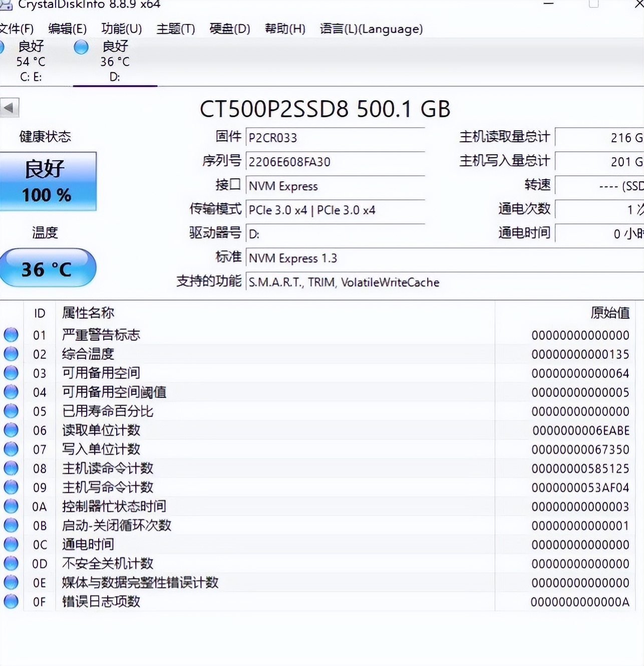The height and width of the screenshot is (666, 644).
Task: Click status circle for attribute 08 主机读命令计数
Action: coord(11,468)
